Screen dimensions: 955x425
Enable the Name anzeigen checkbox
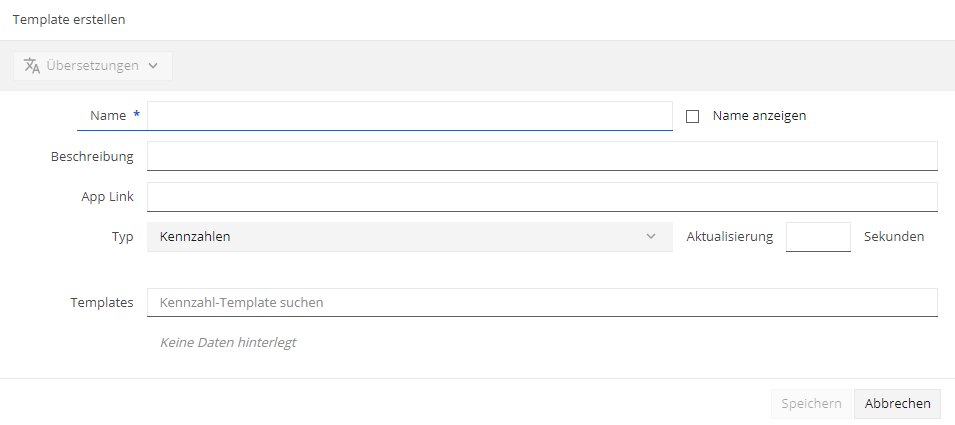692,116
